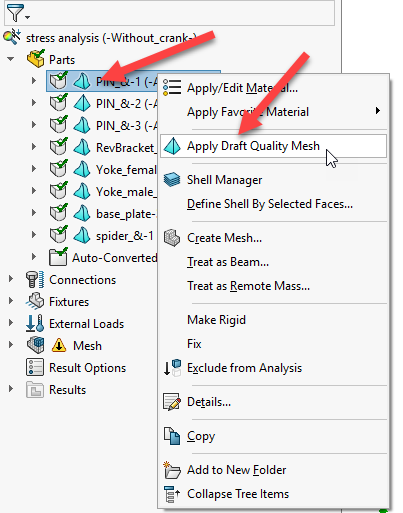
Task: Expand the Results folder
Action: [11, 389]
